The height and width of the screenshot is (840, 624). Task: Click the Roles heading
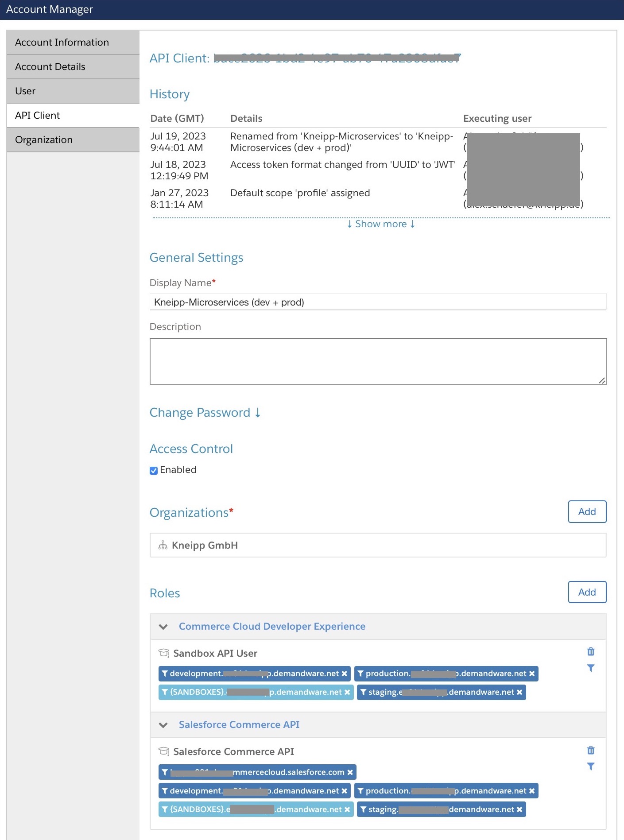[x=165, y=593]
